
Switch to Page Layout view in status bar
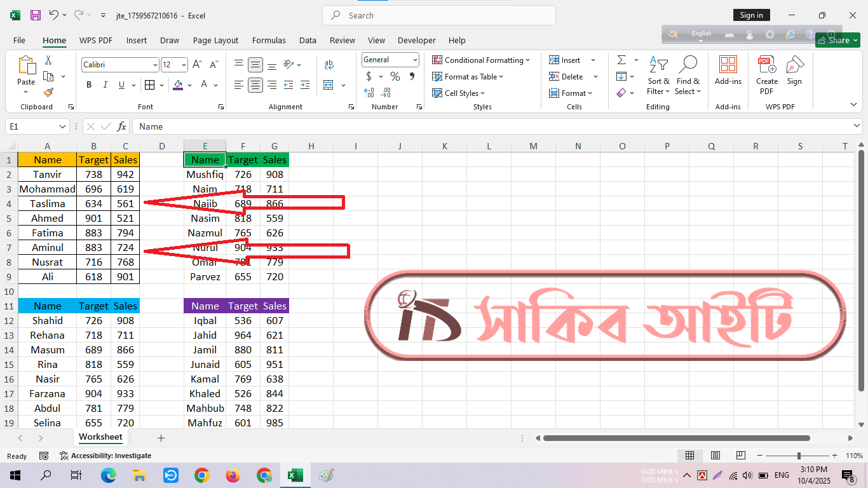click(x=715, y=456)
